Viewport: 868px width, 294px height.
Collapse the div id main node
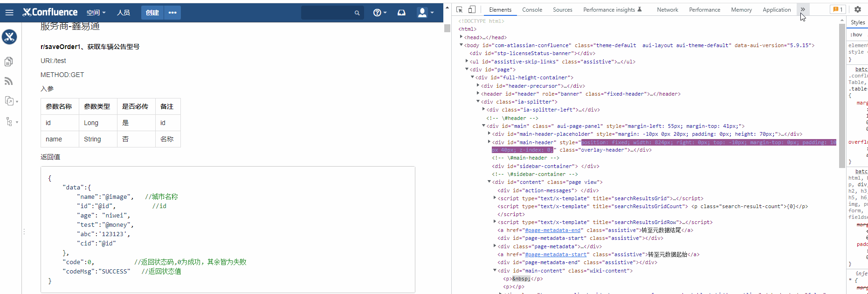click(483, 126)
